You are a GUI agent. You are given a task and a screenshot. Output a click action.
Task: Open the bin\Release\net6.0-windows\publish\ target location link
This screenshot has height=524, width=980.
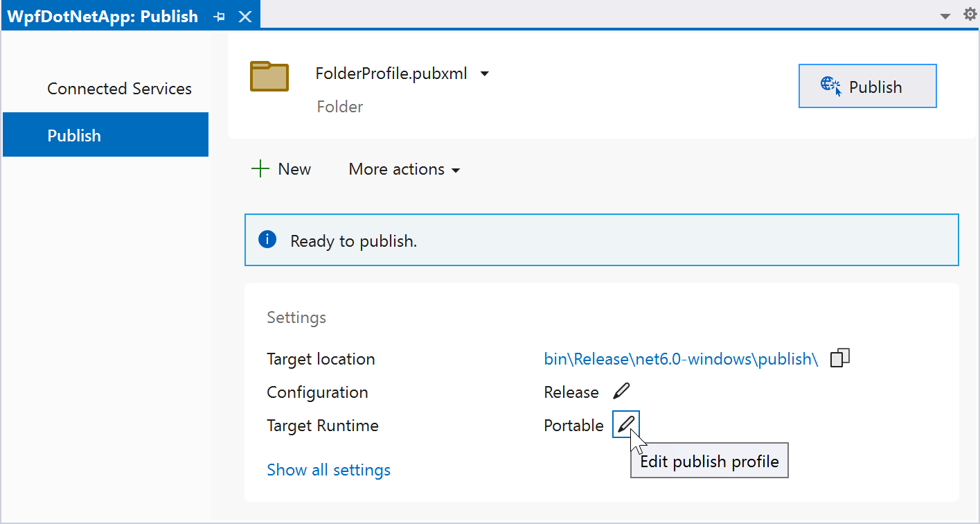681,359
